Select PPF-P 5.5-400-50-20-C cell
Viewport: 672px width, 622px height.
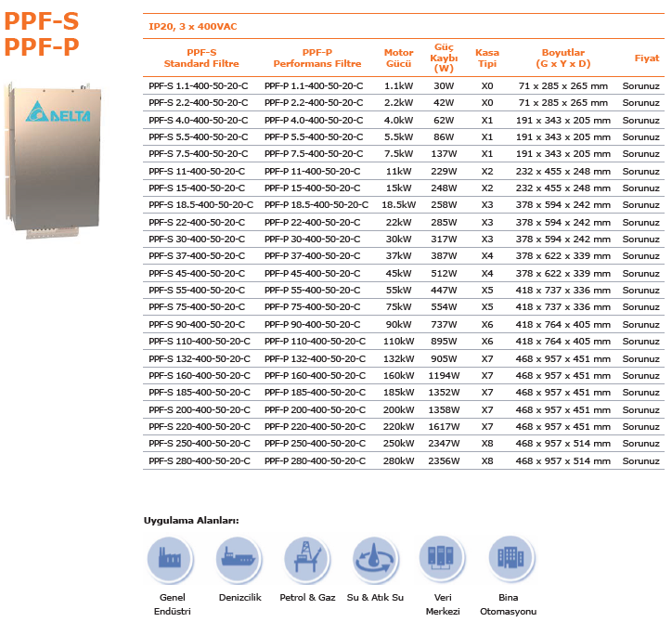click(x=314, y=136)
